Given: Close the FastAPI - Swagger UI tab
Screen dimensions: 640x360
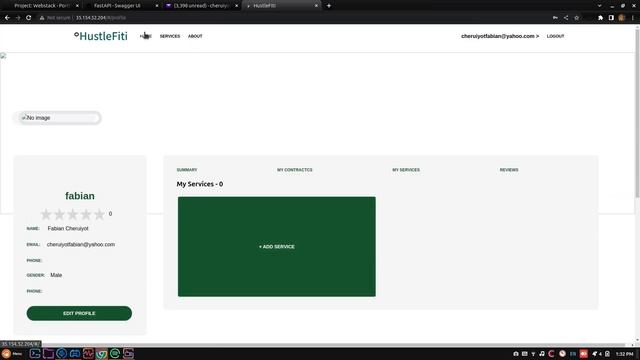Looking at the screenshot, I should [157, 6].
